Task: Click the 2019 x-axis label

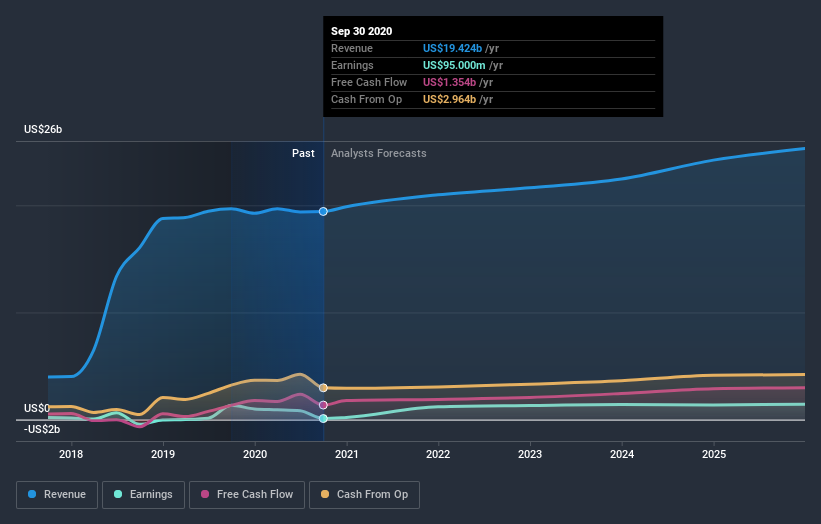Action: (163, 454)
